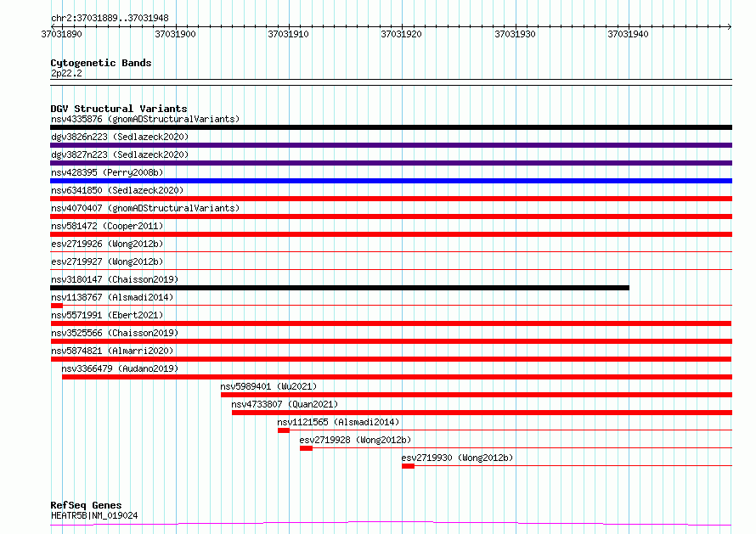Screen dimensions: 756x534
Task: Select the dgv3826n223 Sedlazeck2020 purple bar
Action: tap(391, 145)
